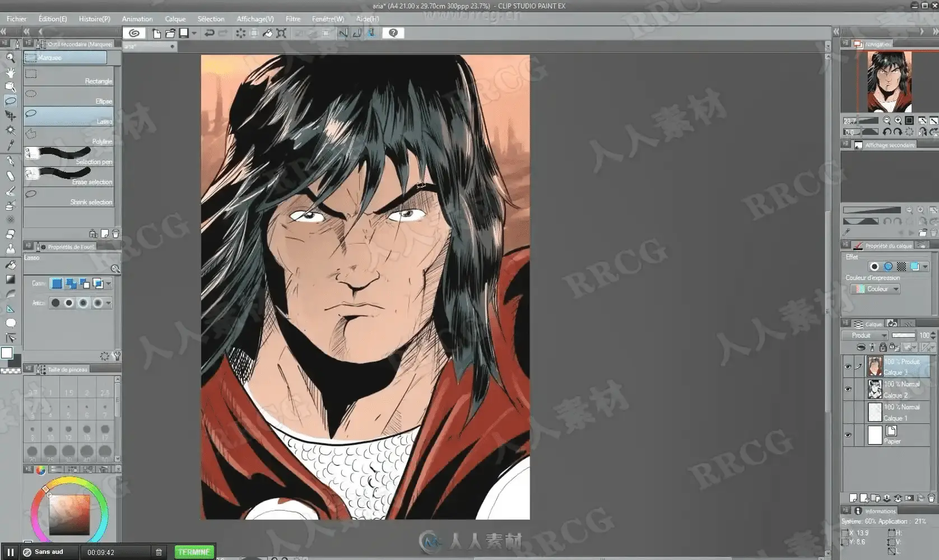Choose the Ellipse sub tool
This screenshot has height=560, width=939.
69,96
